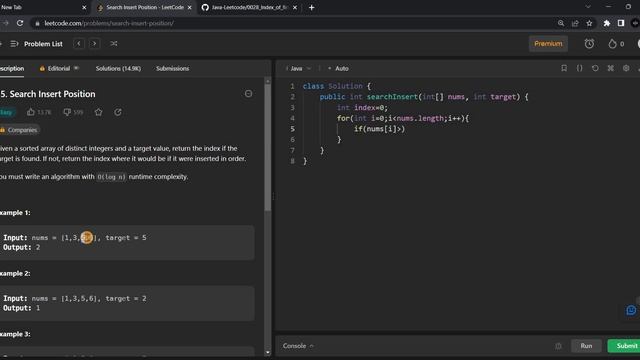
Task: Bookmark the code in editor toolbar
Action: pos(564,68)
